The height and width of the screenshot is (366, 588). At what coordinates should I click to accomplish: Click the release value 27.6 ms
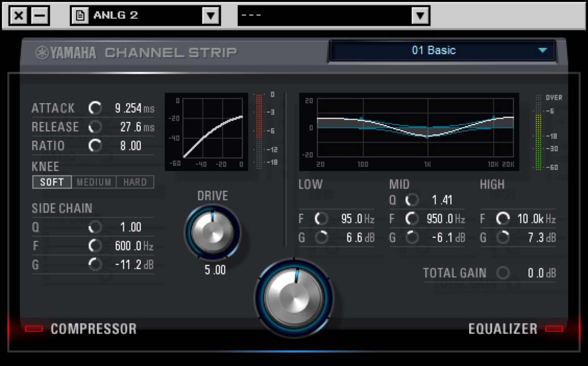(x=137, y=127)
